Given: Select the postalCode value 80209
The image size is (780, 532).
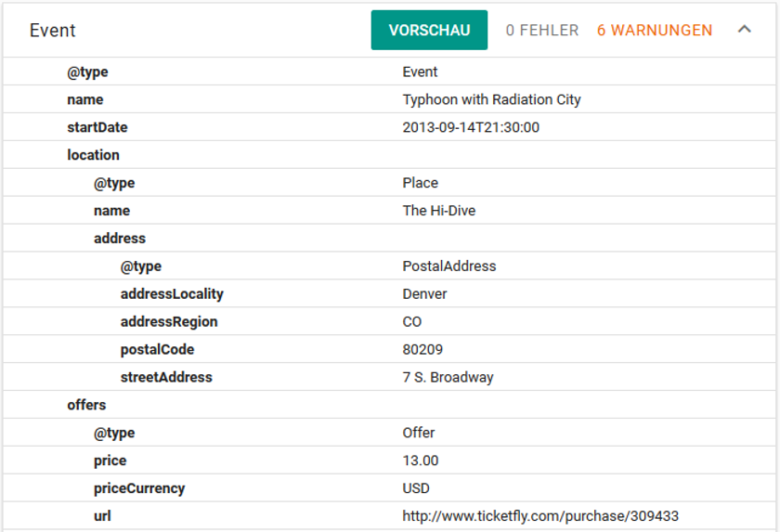Looking at the screenshot, I should pyautogui.click(x=422, y=349).
